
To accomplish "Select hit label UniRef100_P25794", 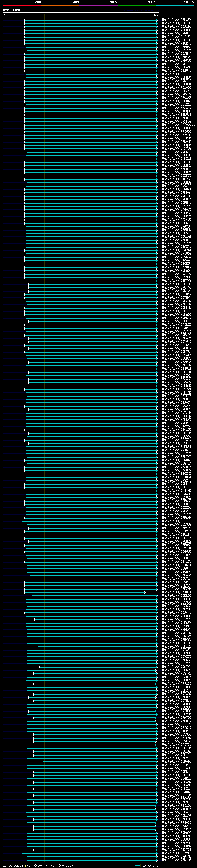I will pos(177,548).
